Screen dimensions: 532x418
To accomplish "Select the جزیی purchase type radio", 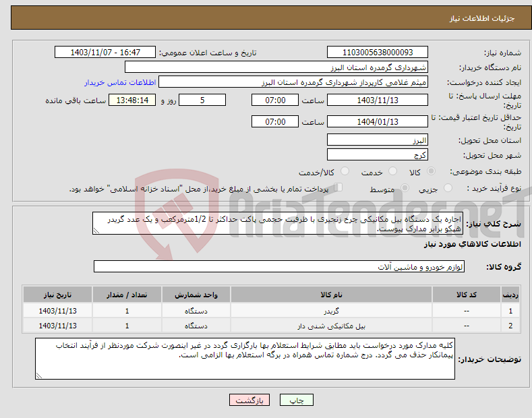I will coord(448,187).
